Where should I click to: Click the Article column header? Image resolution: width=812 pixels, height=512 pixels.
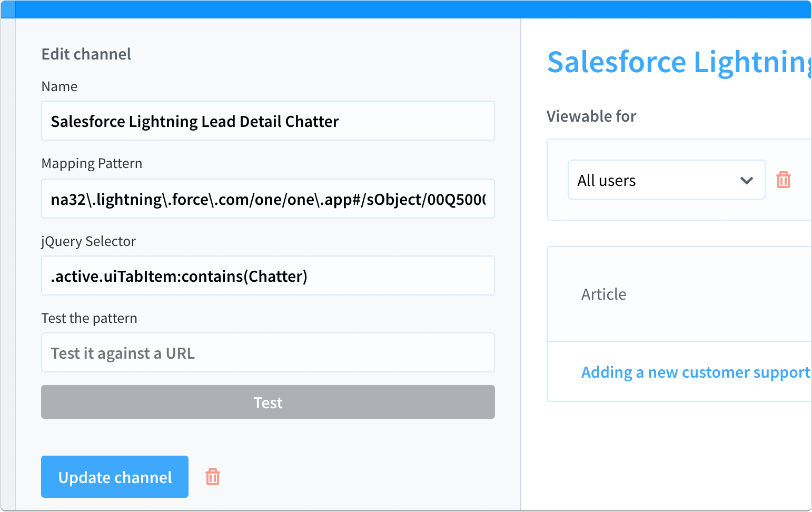point(604,294)
